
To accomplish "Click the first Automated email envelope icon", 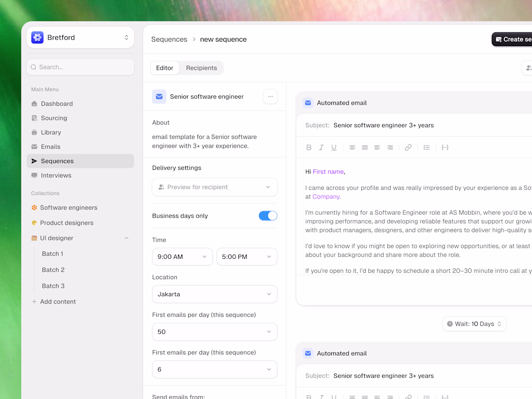I will tap(308, 103).
